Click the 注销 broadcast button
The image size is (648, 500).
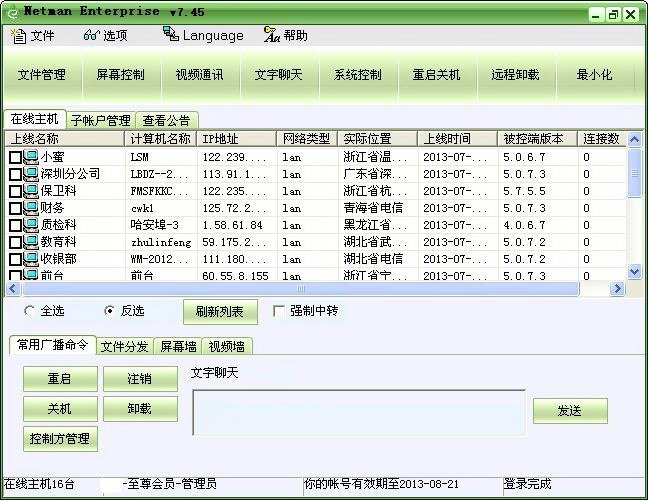[141, 379]
